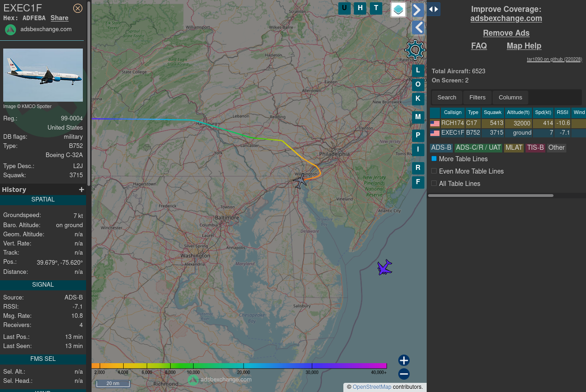Open the map layers selector icon
586x392 pixels.
tap(398, 10)
